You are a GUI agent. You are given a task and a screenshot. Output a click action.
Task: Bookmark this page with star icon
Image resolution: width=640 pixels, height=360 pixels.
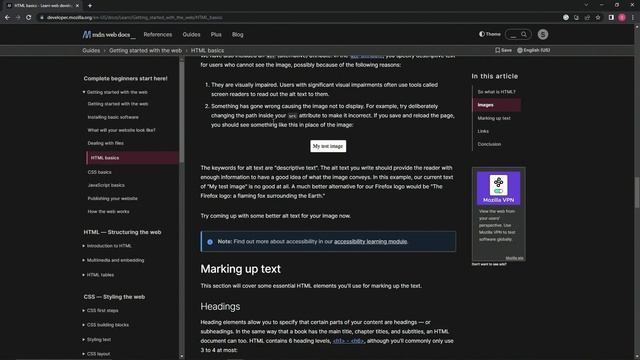(x=598, y=18)
